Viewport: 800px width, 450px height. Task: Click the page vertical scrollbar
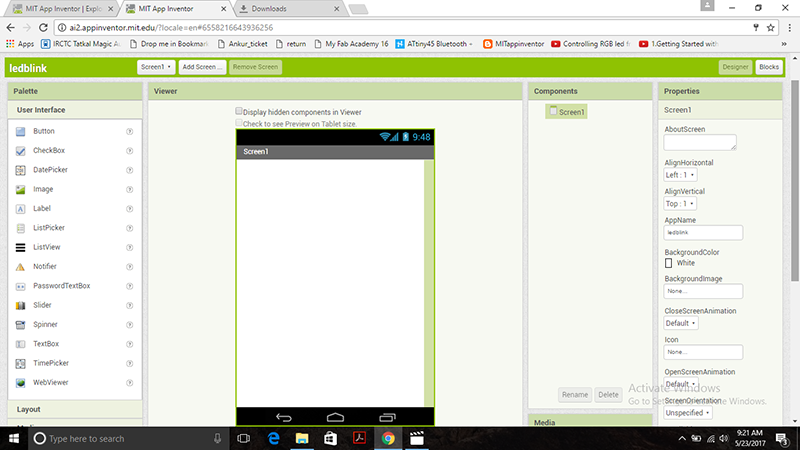coord(795,181)
